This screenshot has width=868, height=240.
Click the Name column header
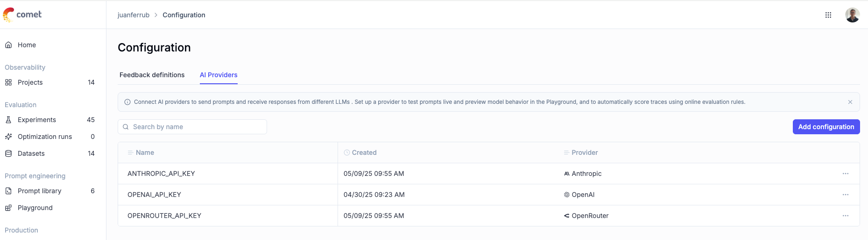pyautogui.click(x=145, y=153)
